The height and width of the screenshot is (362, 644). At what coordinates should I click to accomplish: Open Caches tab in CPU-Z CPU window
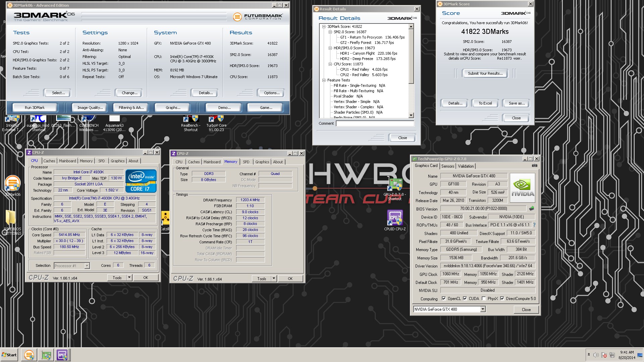tap(49, 161)
